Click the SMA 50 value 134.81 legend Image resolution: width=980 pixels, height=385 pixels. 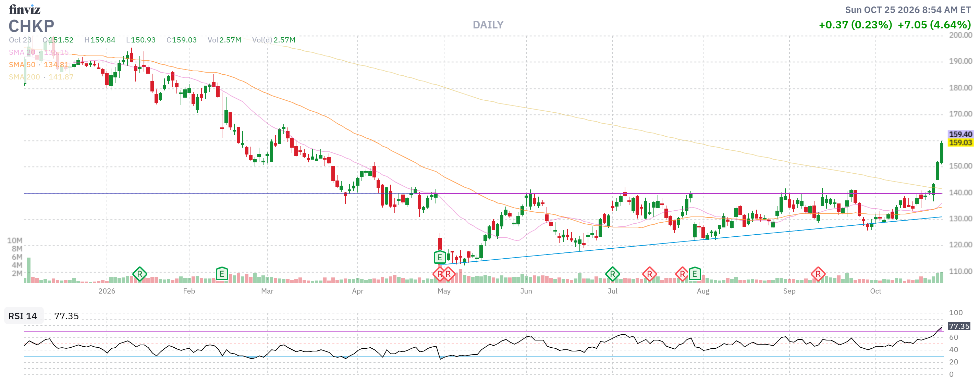tap(39, 65)
